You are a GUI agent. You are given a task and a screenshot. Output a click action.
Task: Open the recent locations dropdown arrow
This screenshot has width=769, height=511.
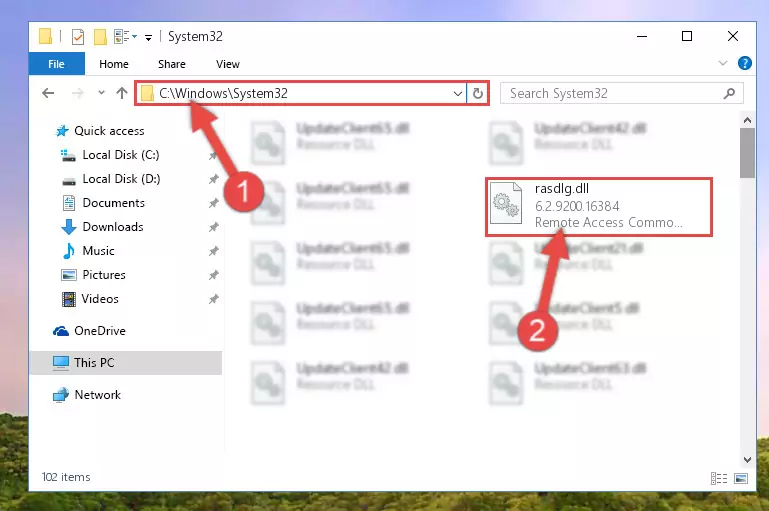pyautogui.click(x=101, y=93)
